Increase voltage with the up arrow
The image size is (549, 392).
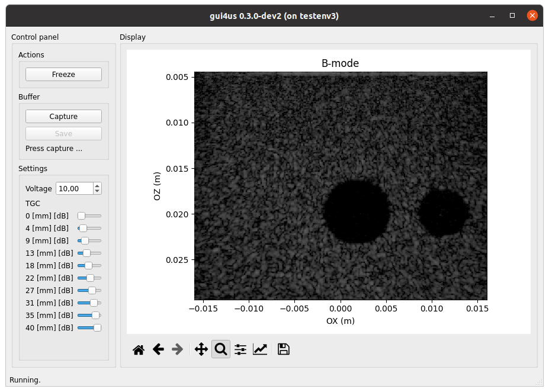97,185
